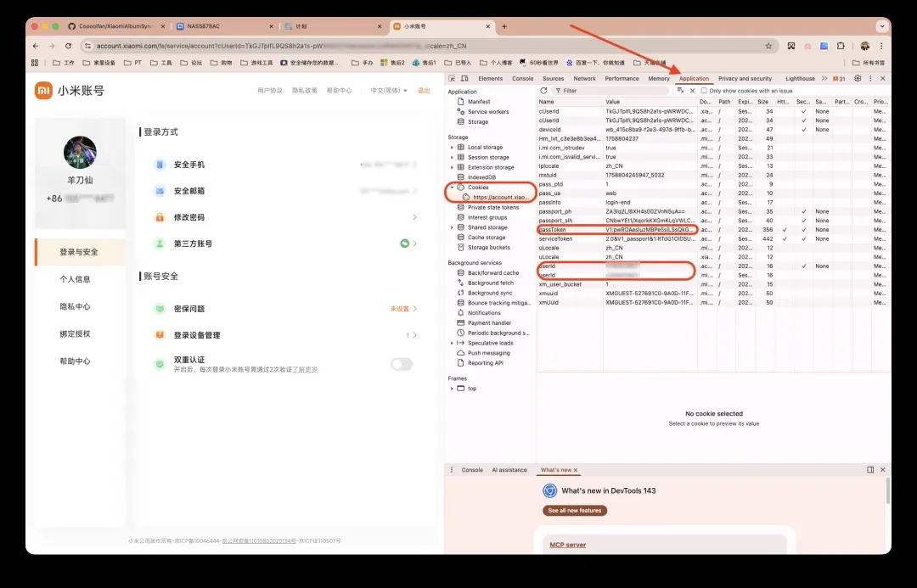Collapse the Cookies tree node
The image size is (917, 588).
pos(452,187)
